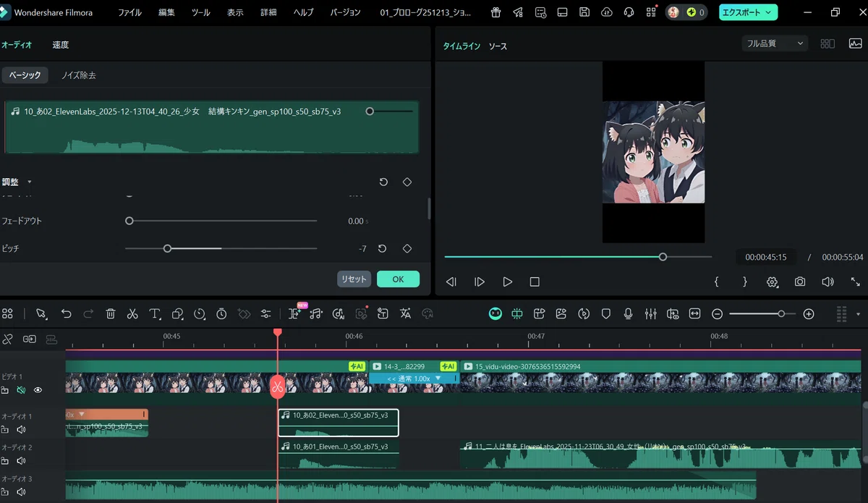
Task: Open the 編集 menu
Action: point(166,12)
